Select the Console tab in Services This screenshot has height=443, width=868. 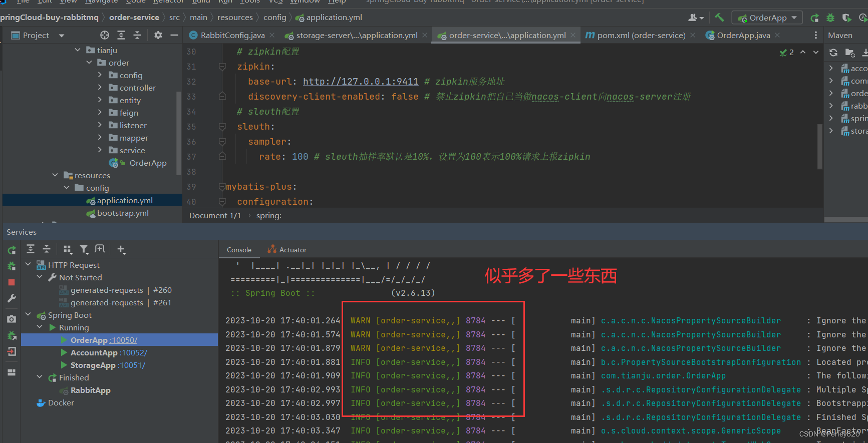click(x=239, y=250)
